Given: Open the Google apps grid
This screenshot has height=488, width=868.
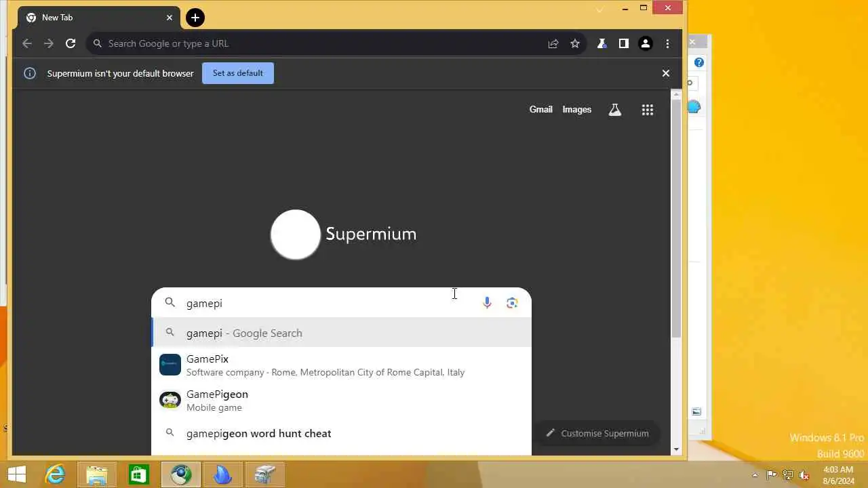Looking at the screenshot, I should pyautogui.click(x=648, y=109).
